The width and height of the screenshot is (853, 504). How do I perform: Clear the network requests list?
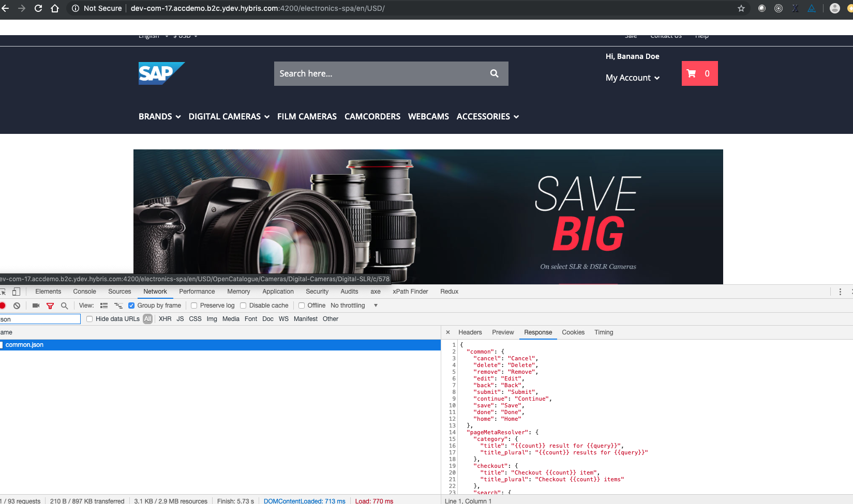pos(17,306)
